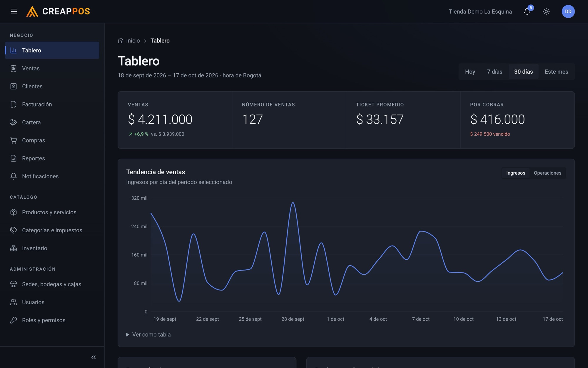Click the Cartera hand-coins icon
The width and height of the screenshot is (588, 368).
point(14,122)
